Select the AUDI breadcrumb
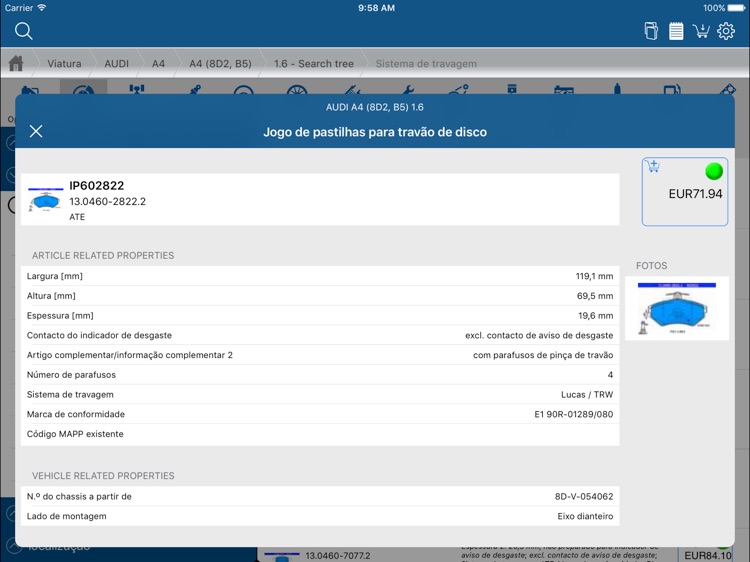Image resolution: width=750 pixels, height=562 pixels. coord(116,64)
